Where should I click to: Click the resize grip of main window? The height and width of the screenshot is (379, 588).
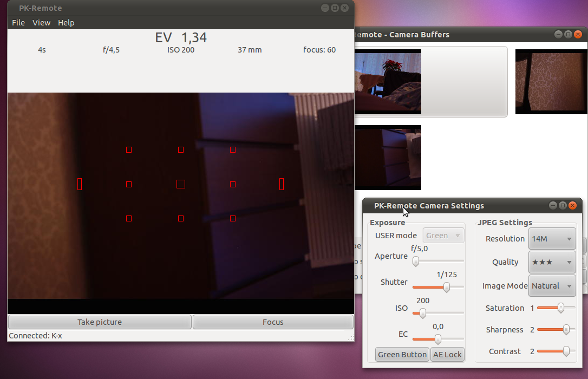[351, 337]
